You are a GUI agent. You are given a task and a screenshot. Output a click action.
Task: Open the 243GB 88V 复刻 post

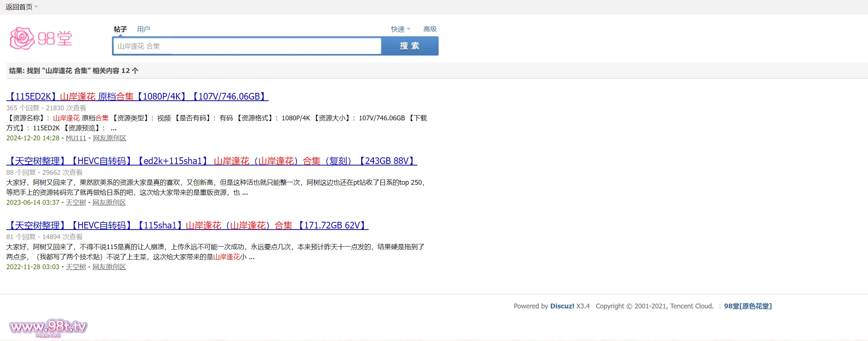pos(212,161)
